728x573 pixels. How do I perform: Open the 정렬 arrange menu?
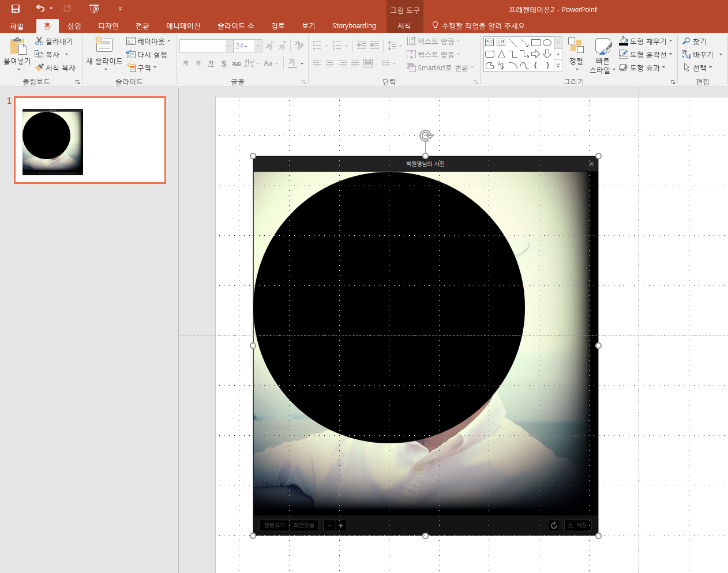576,54
